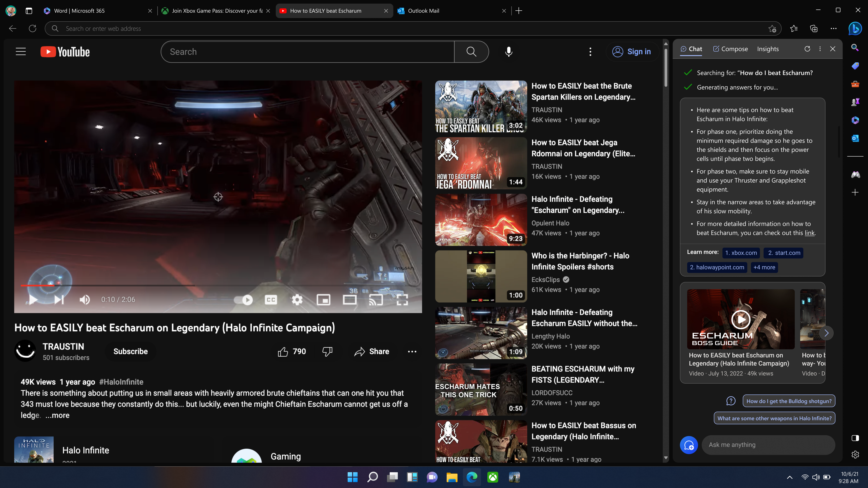Start voice search with the microphone
868x488 pixels.
click(509, 52)
